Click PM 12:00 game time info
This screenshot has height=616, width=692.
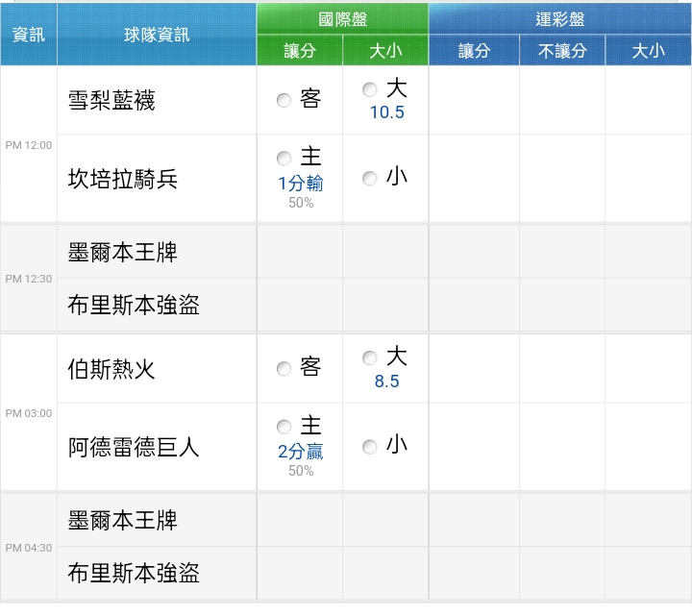tap(29, 145)
